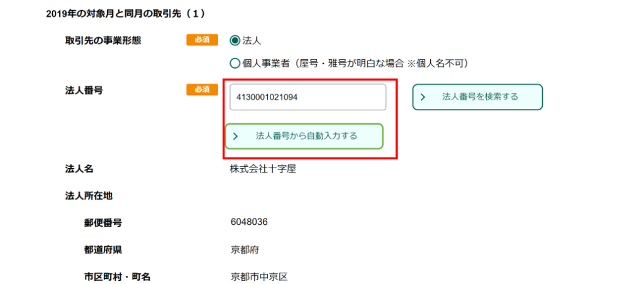Click the company name 株式会社十字屋
The image size is (644, 284).
pos(264,169)
